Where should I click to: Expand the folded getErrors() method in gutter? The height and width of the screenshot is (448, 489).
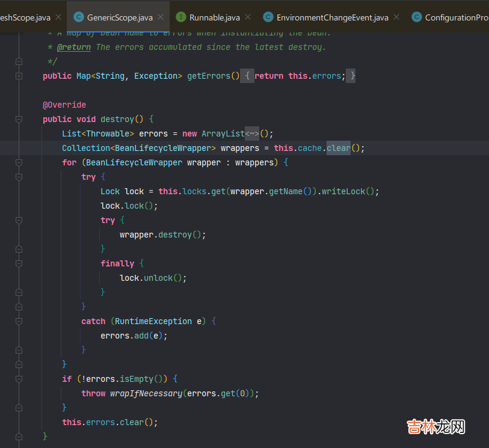[x=19, y=76]
